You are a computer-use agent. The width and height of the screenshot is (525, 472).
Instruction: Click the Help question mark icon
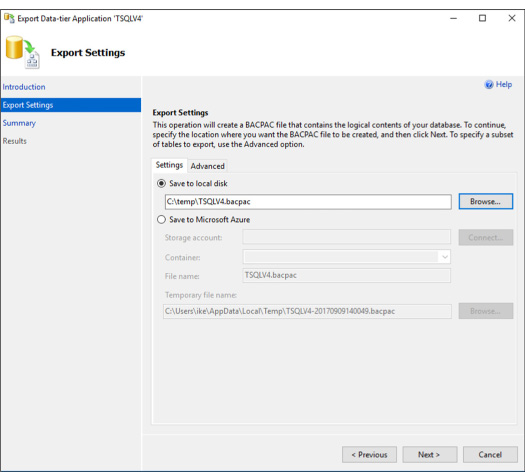click(x=489, y=85)
